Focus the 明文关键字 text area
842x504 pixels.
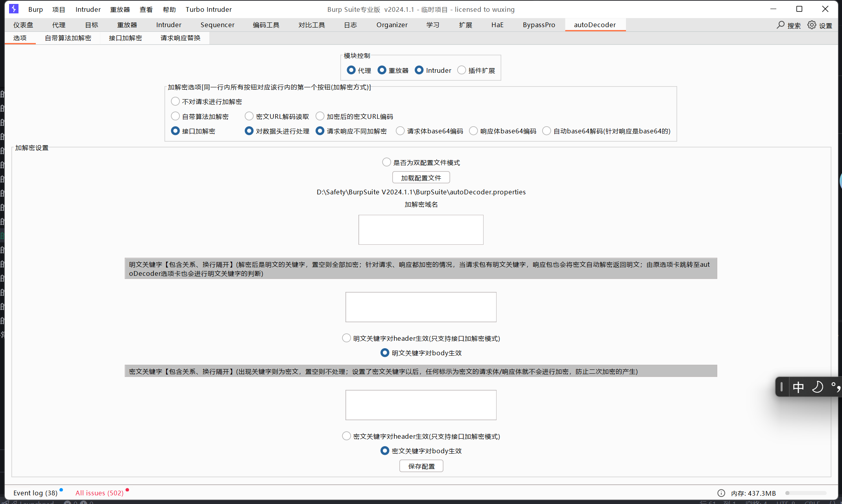click(x=421, y=307)
